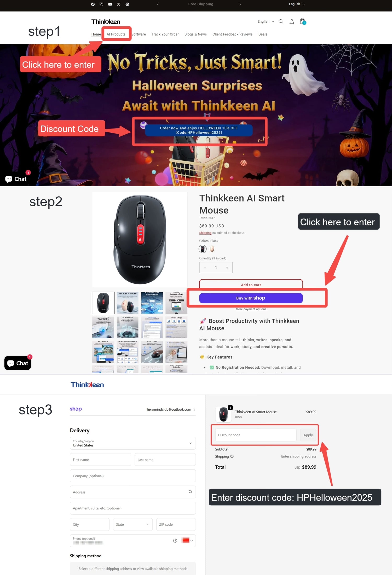
Task: Open the Pinterest social icon
Action: tap(127, 4)
